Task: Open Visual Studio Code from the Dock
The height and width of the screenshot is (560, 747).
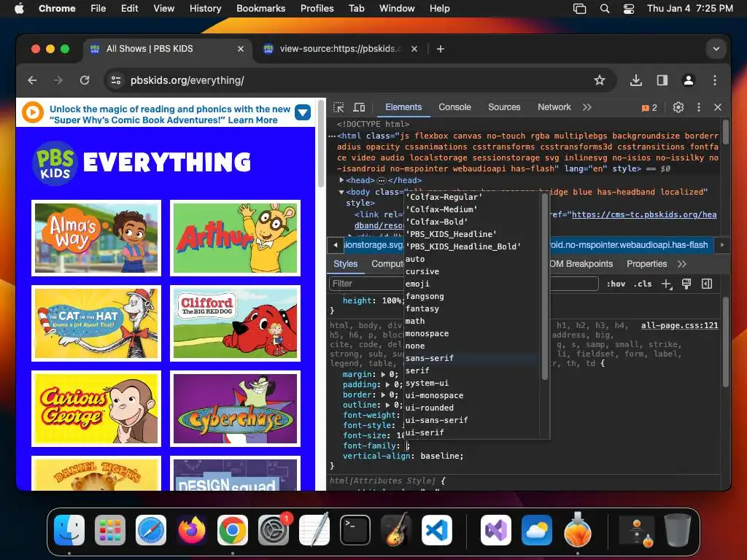Action: 437,530
